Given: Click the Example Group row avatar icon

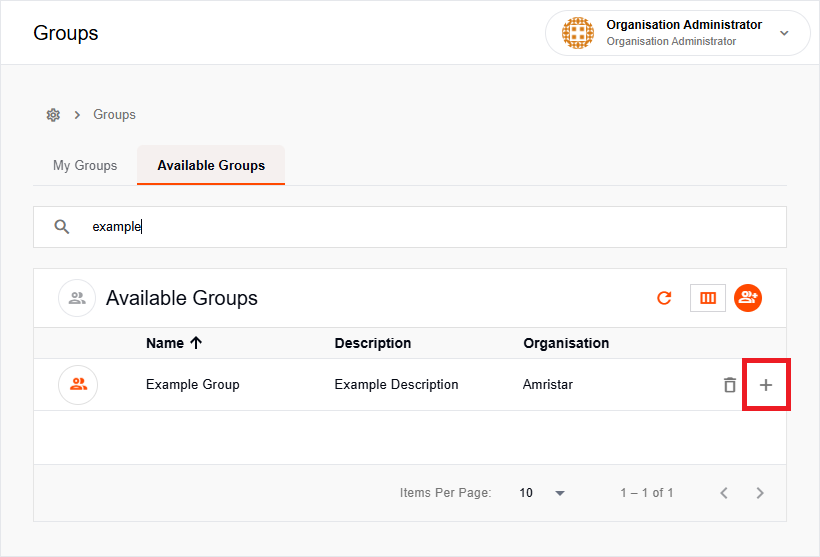Looking at the screenshot, I should [78, 384].
